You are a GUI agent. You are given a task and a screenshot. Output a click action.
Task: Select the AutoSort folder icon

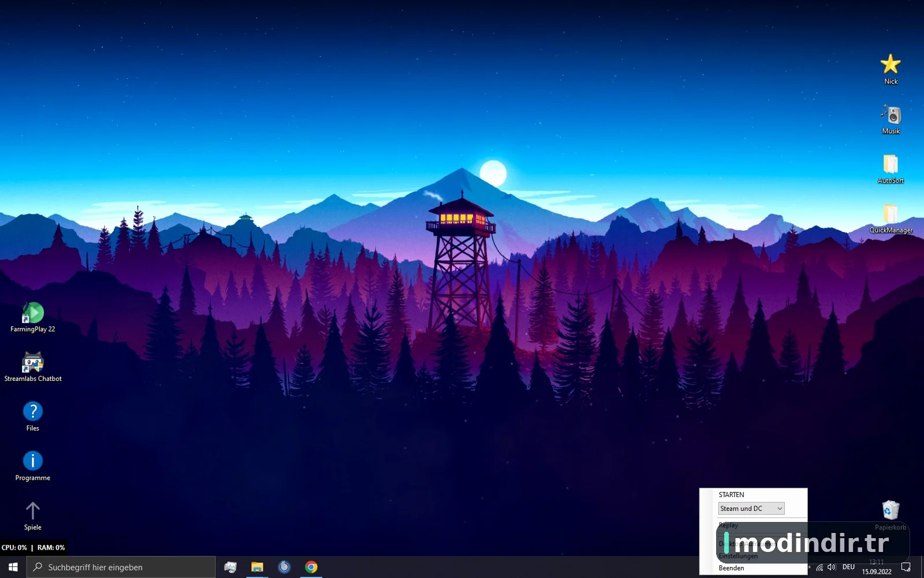pos(891,168)
